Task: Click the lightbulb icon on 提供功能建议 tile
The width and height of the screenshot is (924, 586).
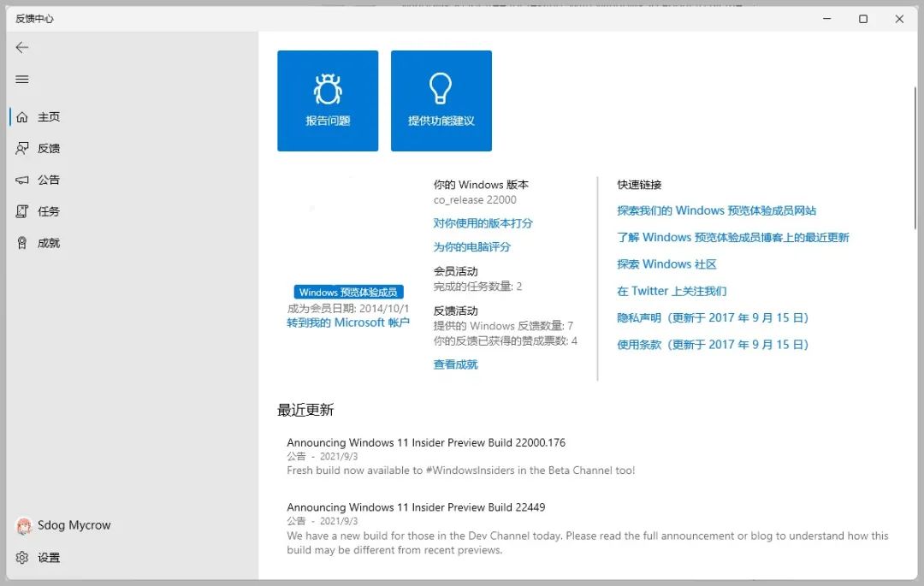Action: tap(441, 88)
